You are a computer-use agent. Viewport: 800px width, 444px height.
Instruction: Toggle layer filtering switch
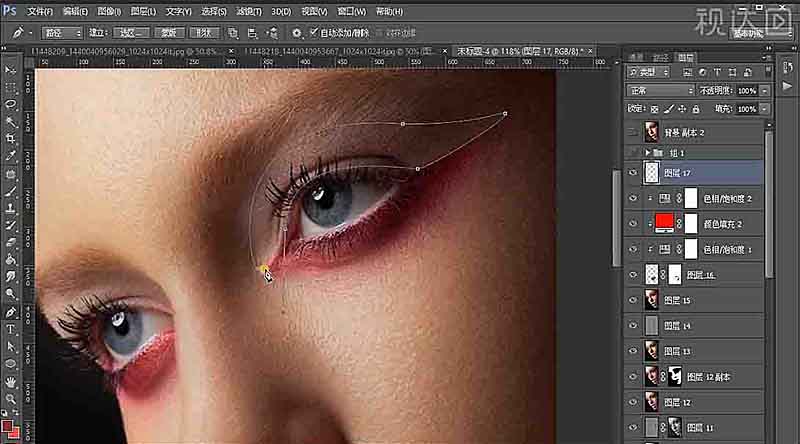(768, 72)
